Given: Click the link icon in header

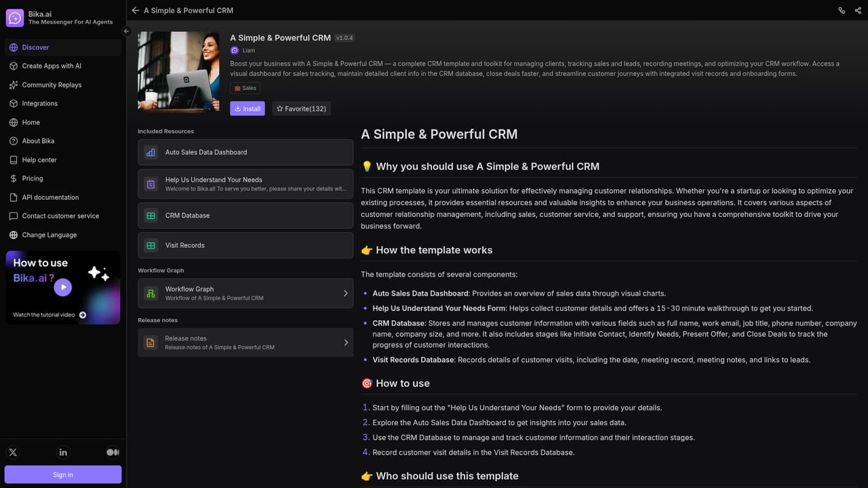Looking at the screenshot, I should click(842, 10).
